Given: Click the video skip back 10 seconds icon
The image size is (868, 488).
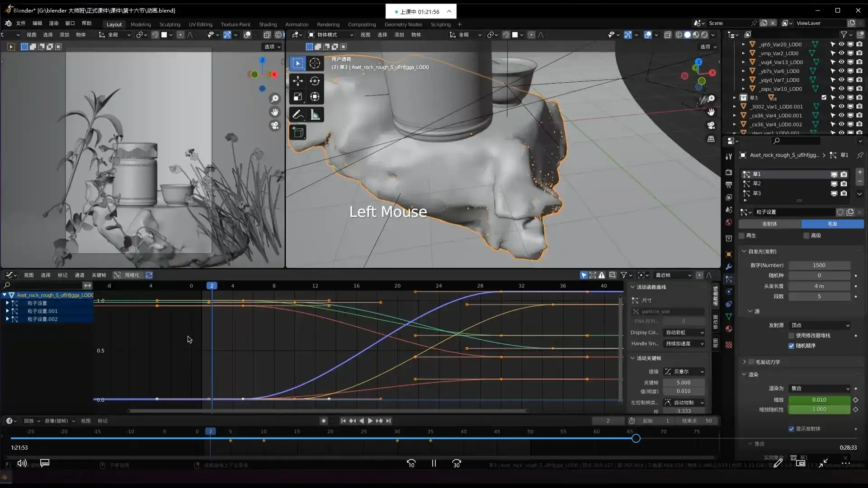Looking at the screenshot, I should click(411, 463).
